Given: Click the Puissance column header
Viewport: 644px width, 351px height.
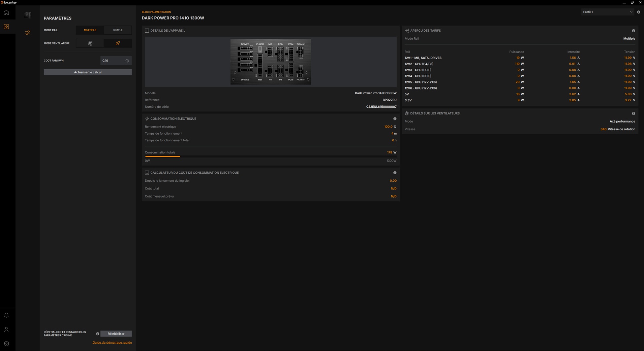Looking at the screenshot, I should 517,52.
